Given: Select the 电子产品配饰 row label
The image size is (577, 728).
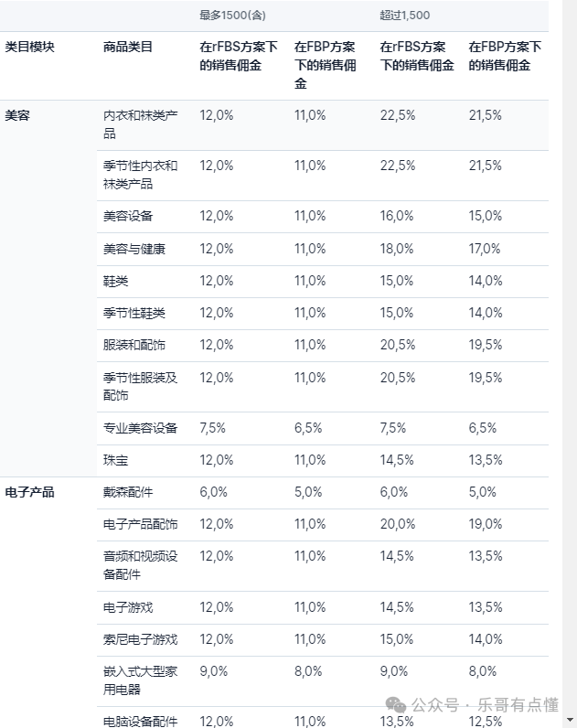Looking at the screenshot, I should 140,525.
